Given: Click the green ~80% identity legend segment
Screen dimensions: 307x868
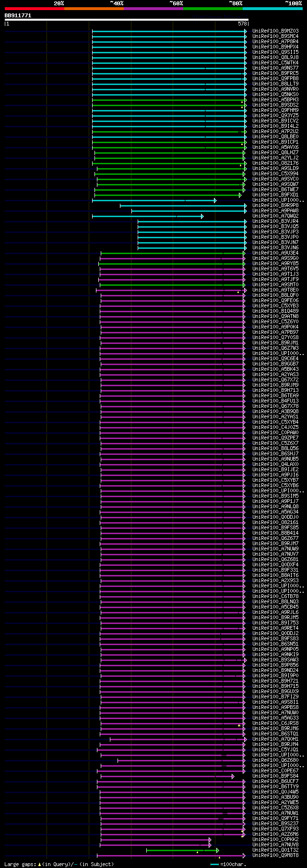Looking at the screenshot, I should coord(213,8).
